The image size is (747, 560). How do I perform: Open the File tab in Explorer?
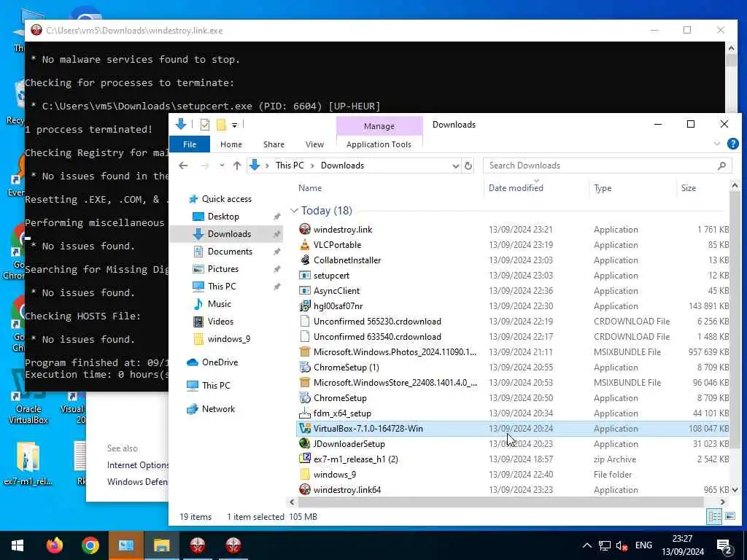coord(190,144)
